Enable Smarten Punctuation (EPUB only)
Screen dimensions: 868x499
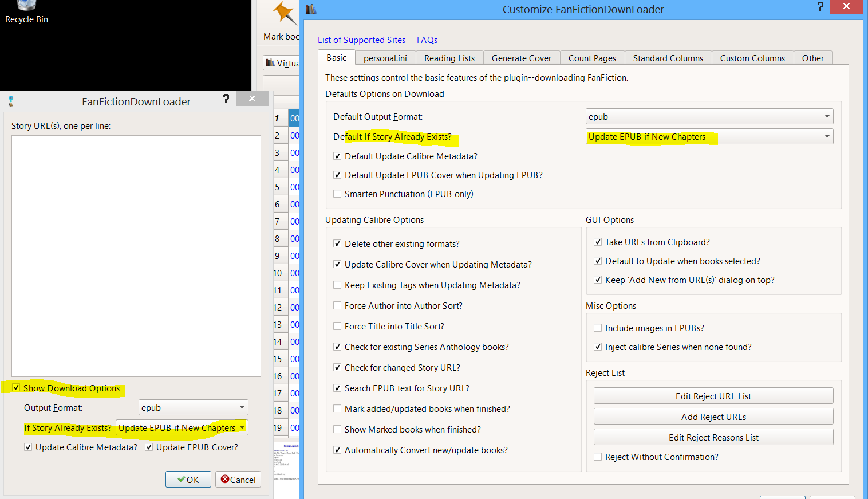[x=337, y=194]
